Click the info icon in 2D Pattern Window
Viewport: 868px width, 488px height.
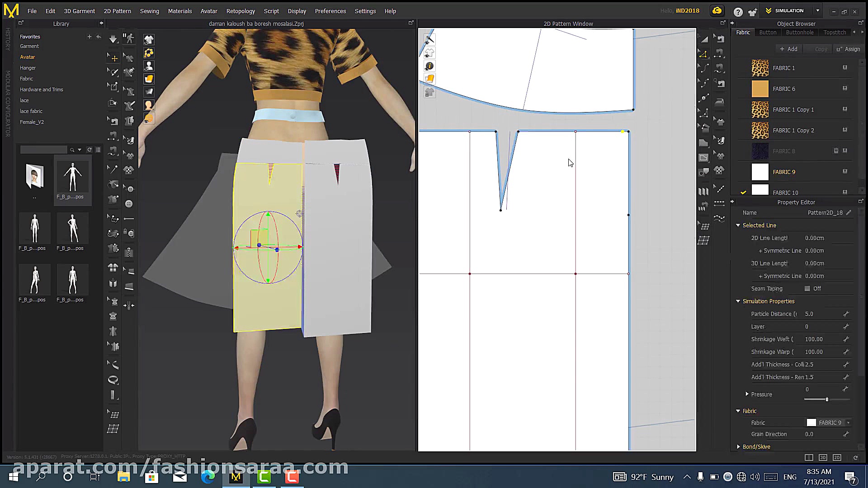pos(429,66)
